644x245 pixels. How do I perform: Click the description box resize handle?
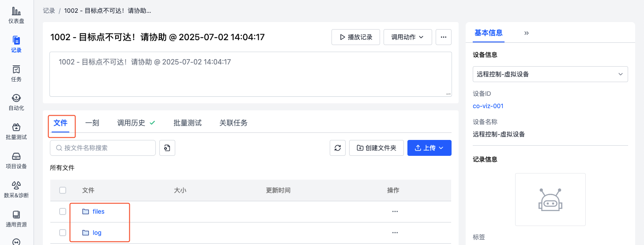point(448,94)
